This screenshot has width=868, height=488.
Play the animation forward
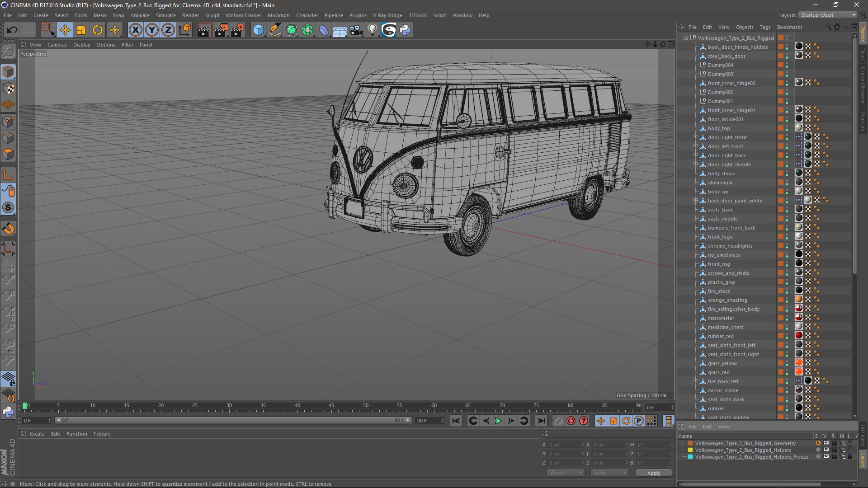498,421
